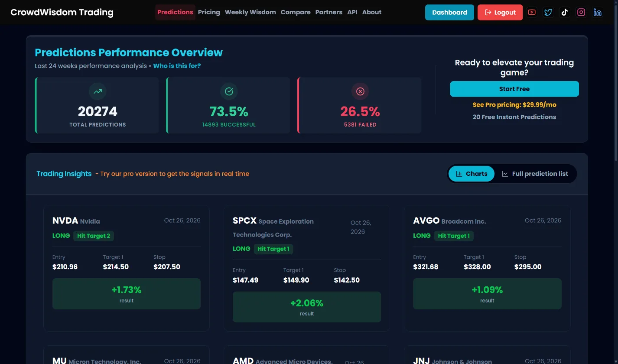Open the NVDA Nvidia prediction card
The width and height of the screenshot is (618, 364).
[127, 268]
